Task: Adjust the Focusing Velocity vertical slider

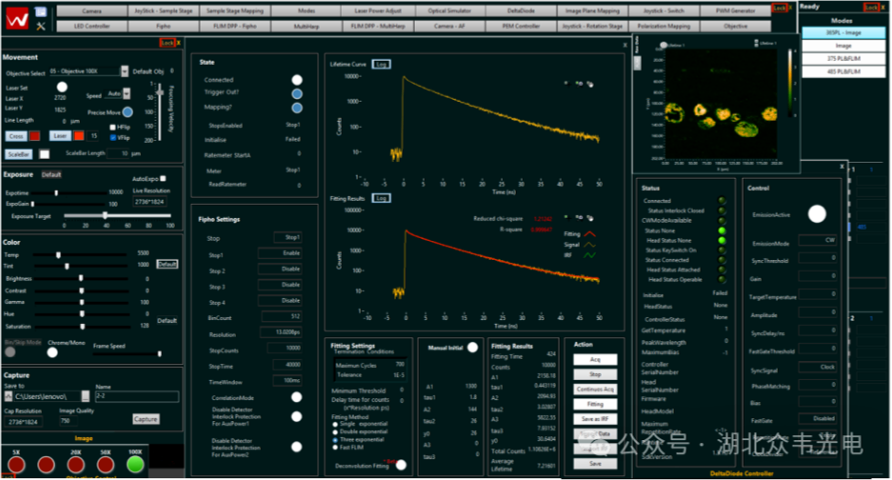Action: coord(160,112)
